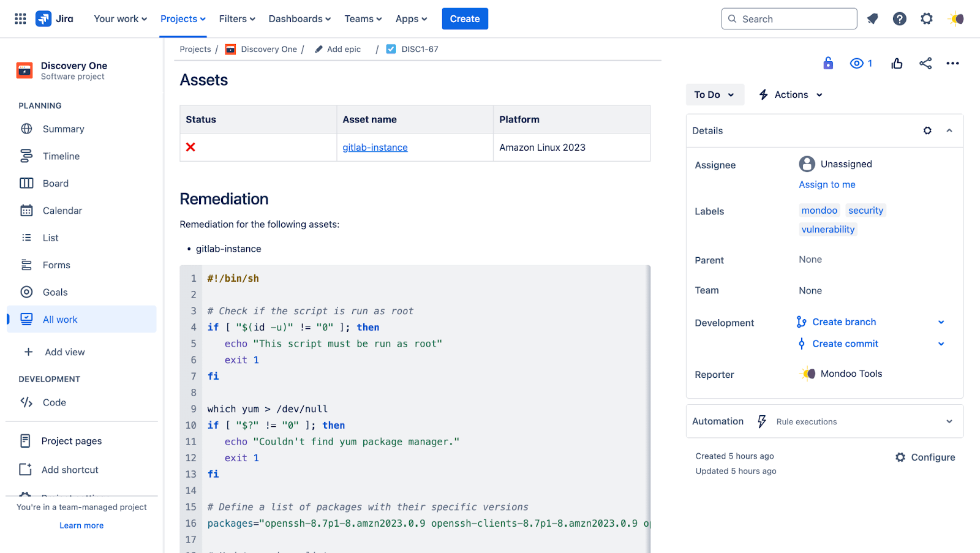980x553 pixels.
Task: Switch to the All work view
Action: click(60, 319)
